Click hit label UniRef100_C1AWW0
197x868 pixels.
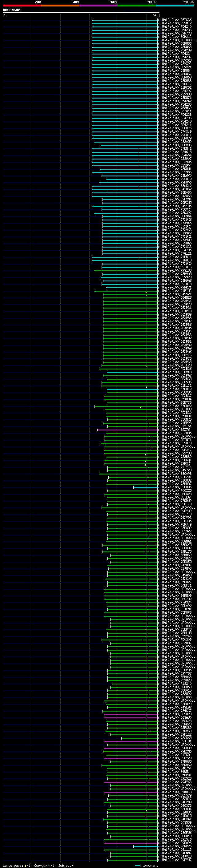click(177, 812)
